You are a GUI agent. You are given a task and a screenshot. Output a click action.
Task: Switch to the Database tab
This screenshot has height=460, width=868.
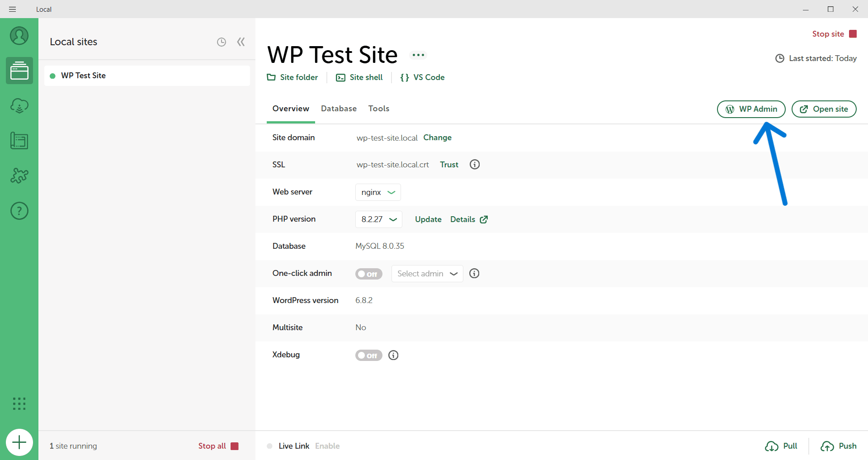(x=339, y=109)
